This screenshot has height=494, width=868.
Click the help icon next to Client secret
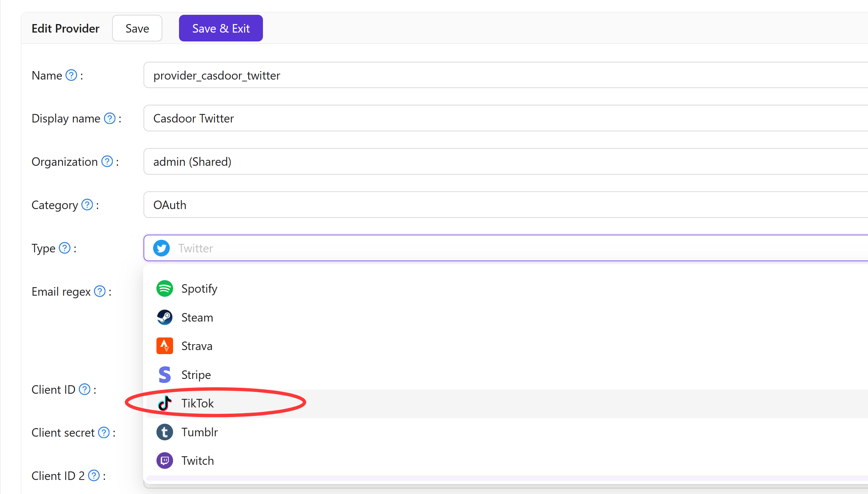click(x=104, y=433)
